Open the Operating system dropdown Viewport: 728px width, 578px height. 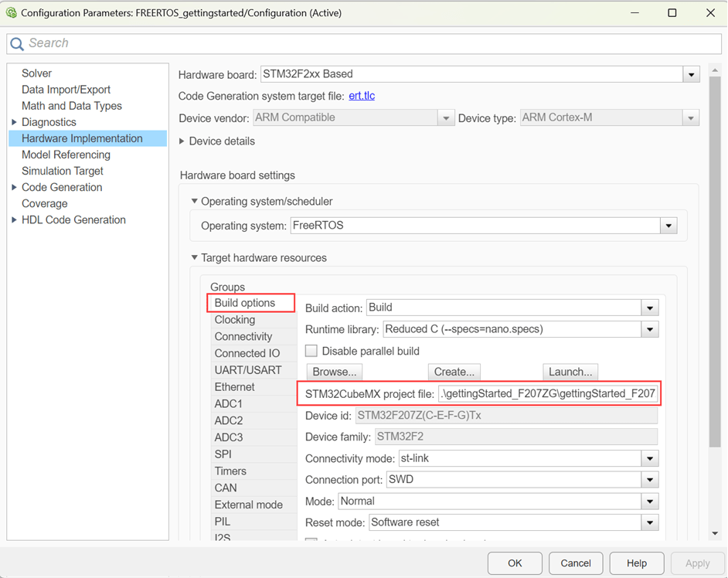[668, 226]
